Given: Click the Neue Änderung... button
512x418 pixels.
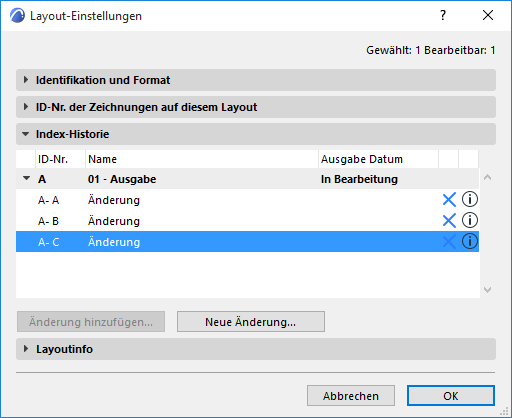Looking at the screenshot, I should (251, 322).
